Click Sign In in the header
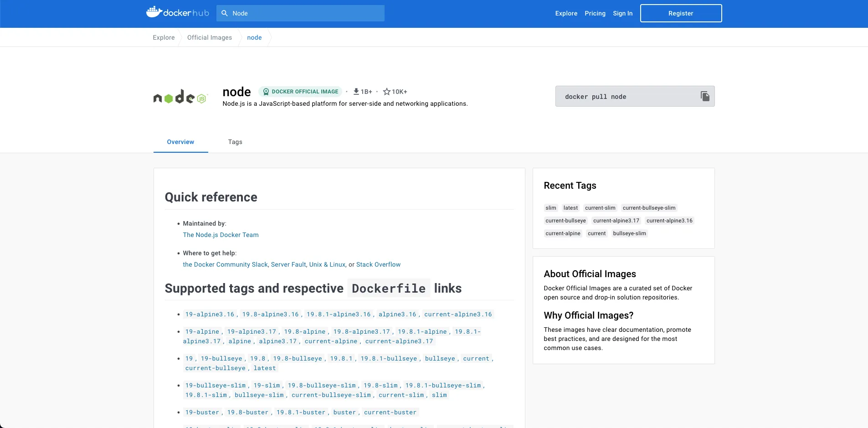The image size is (868, 428). pyautogui.click(x=622, y=13)
